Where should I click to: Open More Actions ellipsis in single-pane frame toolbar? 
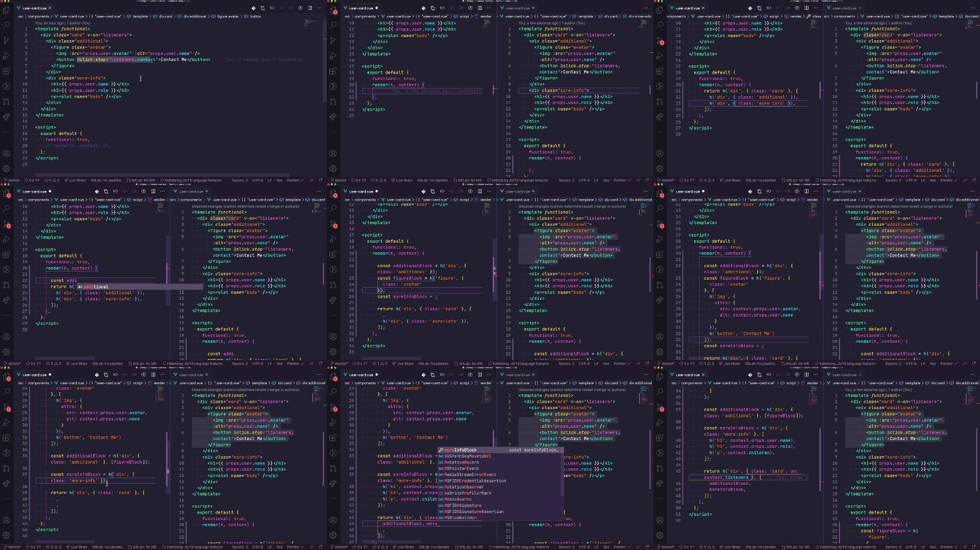pos(319,8)
